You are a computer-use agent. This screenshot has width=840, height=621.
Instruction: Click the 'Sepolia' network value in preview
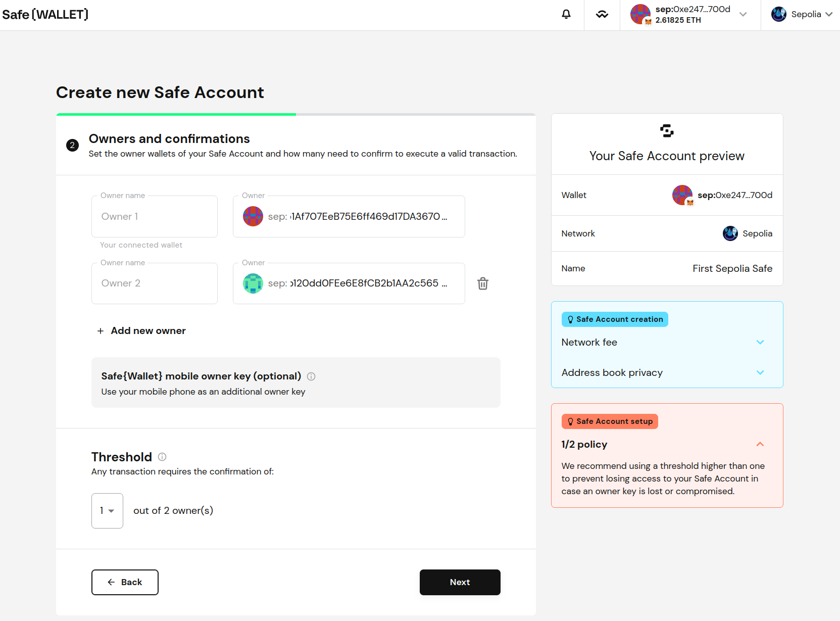tap(757, 233)
